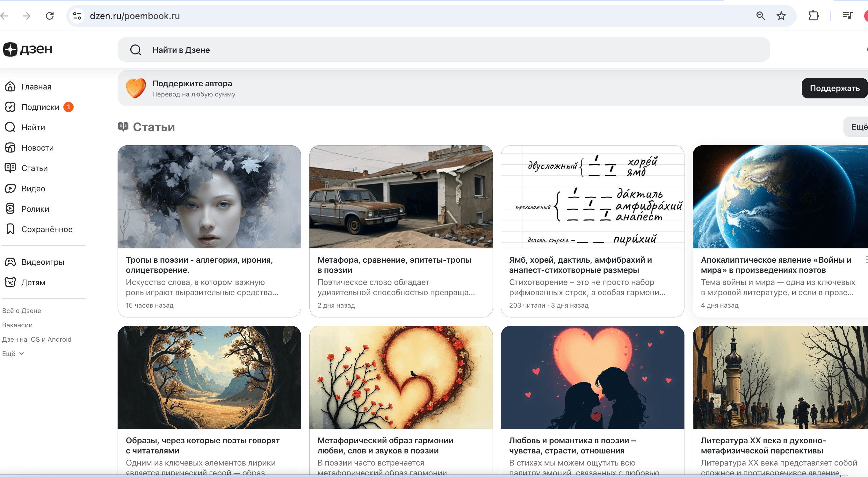
Task: Go to Видеоигры section
Action: pyautogui.click(x=42, y=262)
